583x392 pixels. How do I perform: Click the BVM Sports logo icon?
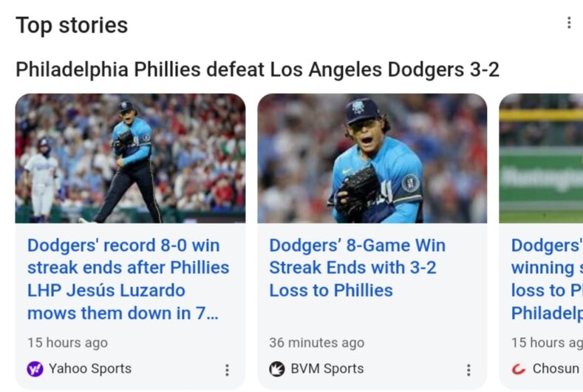(x=277, y=369)
